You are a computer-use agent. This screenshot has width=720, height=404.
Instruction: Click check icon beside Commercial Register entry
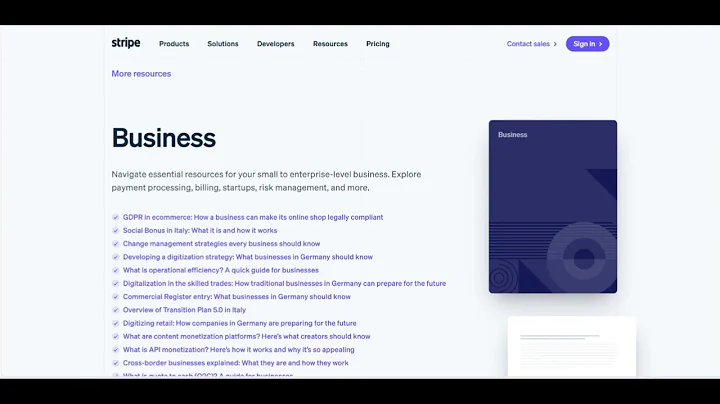tap(116, 297)
